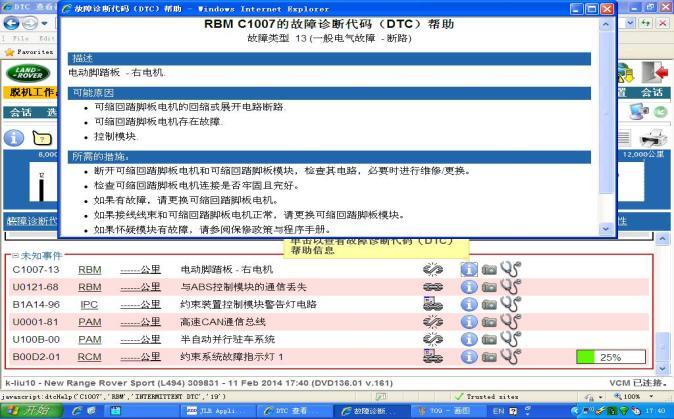Select the B00D2-01 code text

click(x=36, y=357)
